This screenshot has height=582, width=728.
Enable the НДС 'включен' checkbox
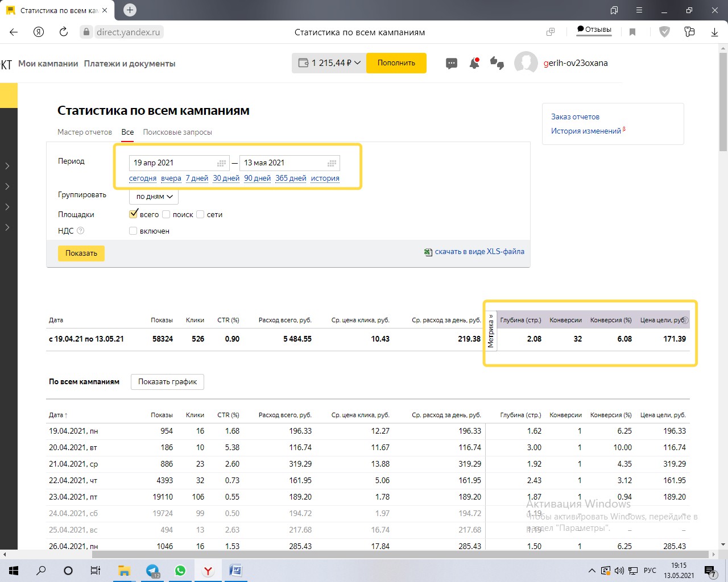pyautogui.click(x=133, y=231)
